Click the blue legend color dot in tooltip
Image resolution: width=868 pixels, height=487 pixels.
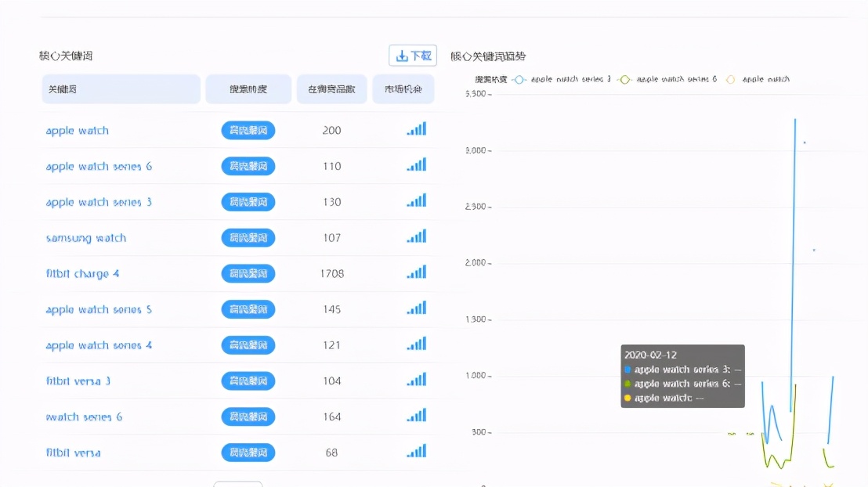click(x=628, y=368)
